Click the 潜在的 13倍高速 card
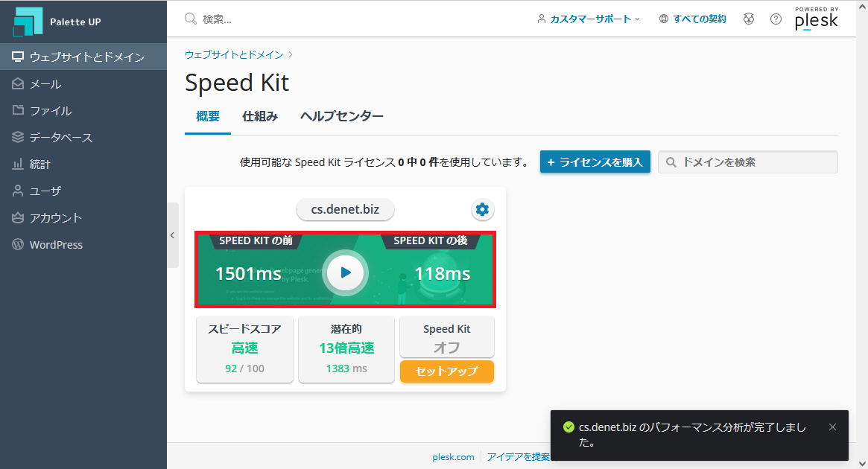The image size is (868, 469). click(346, 349)
